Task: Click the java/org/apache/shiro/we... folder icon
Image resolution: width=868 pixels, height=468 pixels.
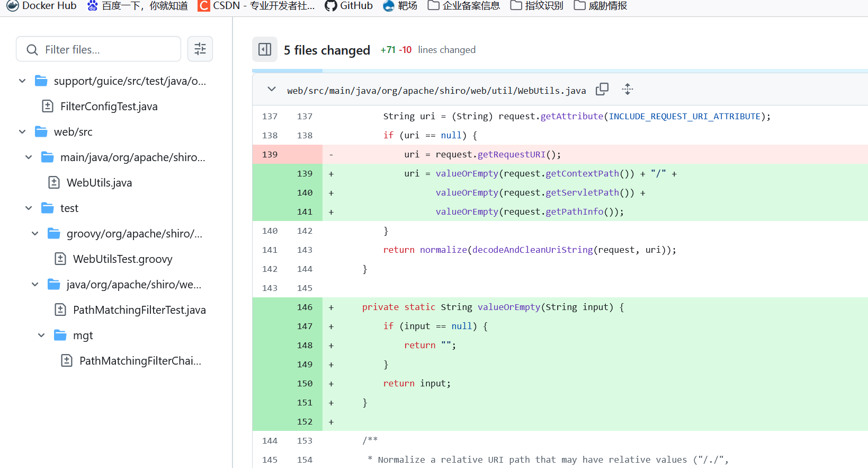Action: pyautogui.click(x=54, y=284)
